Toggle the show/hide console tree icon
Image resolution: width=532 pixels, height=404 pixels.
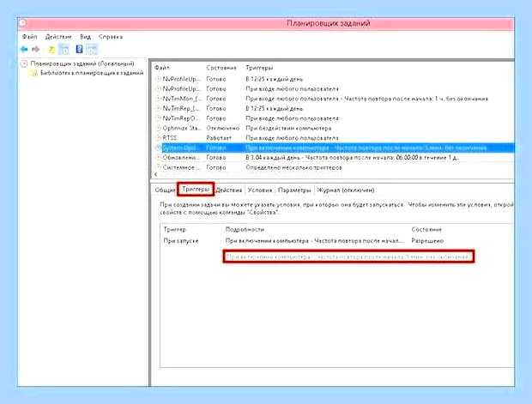(64, 50)
